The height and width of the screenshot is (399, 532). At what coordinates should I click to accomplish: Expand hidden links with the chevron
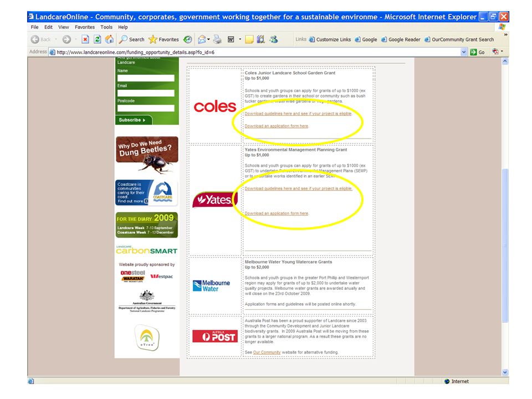(505, 34)
